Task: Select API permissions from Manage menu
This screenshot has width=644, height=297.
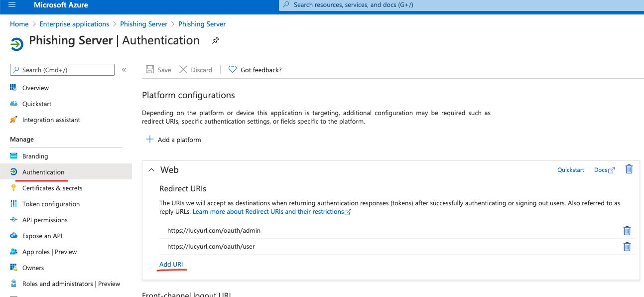Action: coord(45,220)
